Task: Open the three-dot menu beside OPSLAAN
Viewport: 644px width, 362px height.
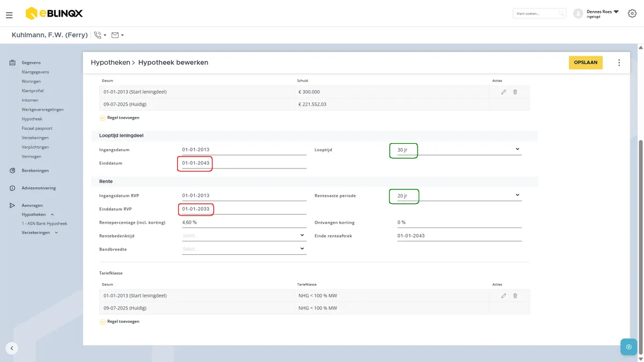Action: pyautogui.click(x=619, y=63)
